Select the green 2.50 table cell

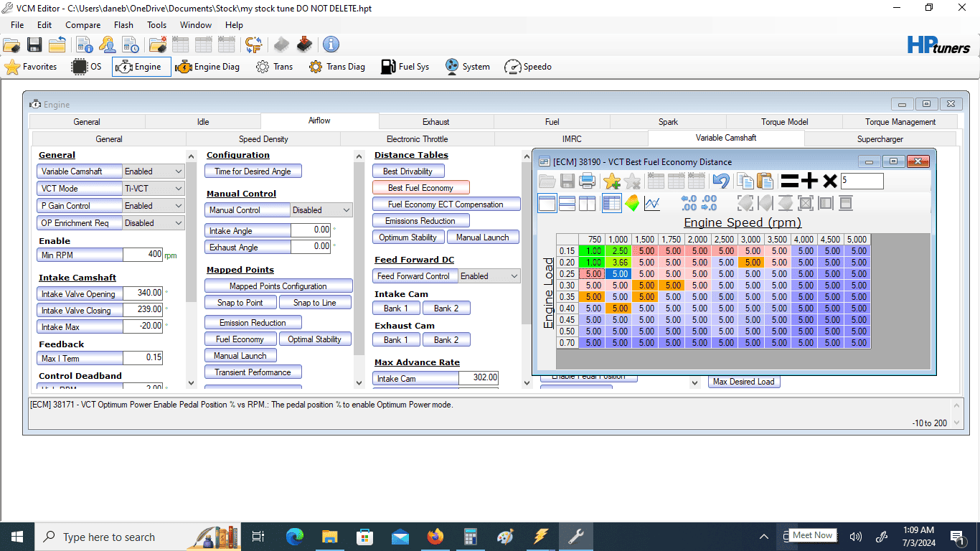click(x=618, y=251)
